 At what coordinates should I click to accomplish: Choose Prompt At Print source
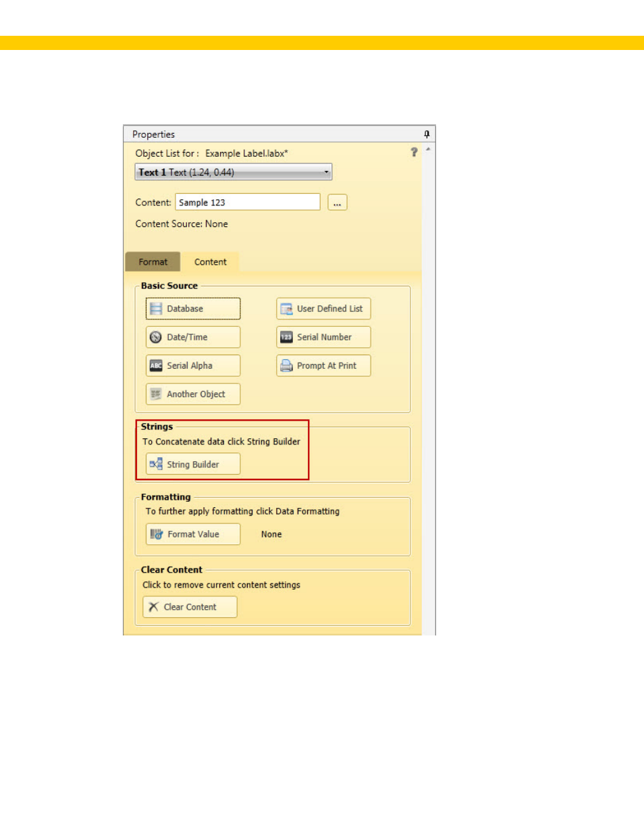(323, 365)
